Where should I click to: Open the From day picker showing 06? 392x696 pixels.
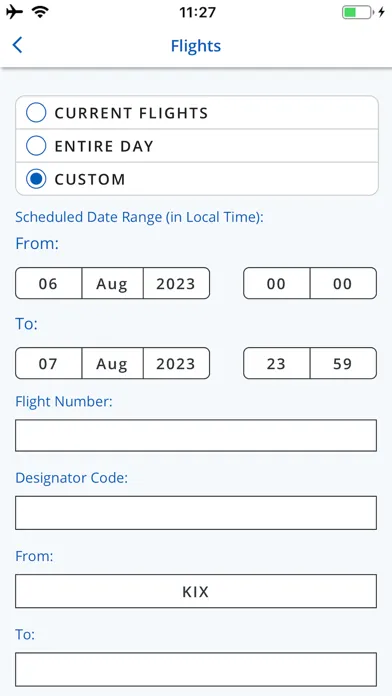click(48, 283)
